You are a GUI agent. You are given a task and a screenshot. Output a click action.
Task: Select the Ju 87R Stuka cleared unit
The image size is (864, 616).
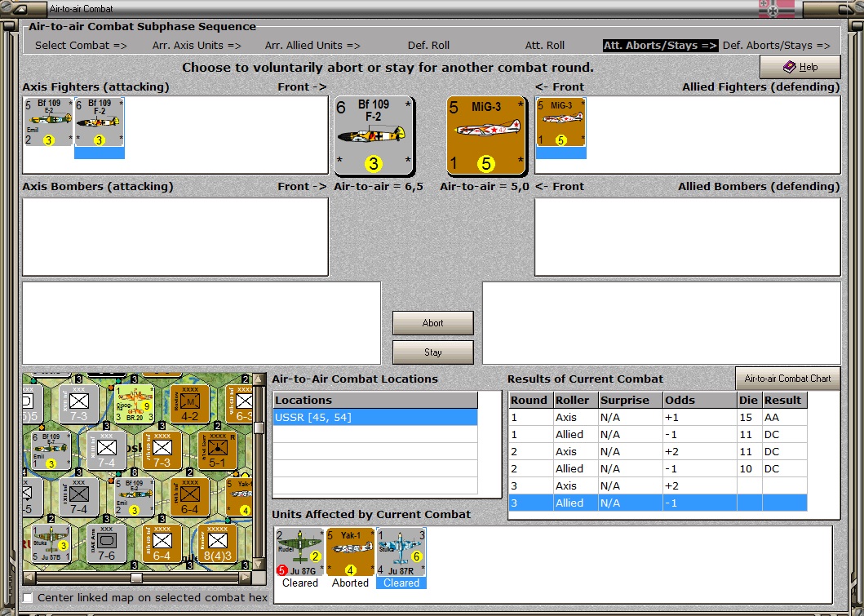401,552
